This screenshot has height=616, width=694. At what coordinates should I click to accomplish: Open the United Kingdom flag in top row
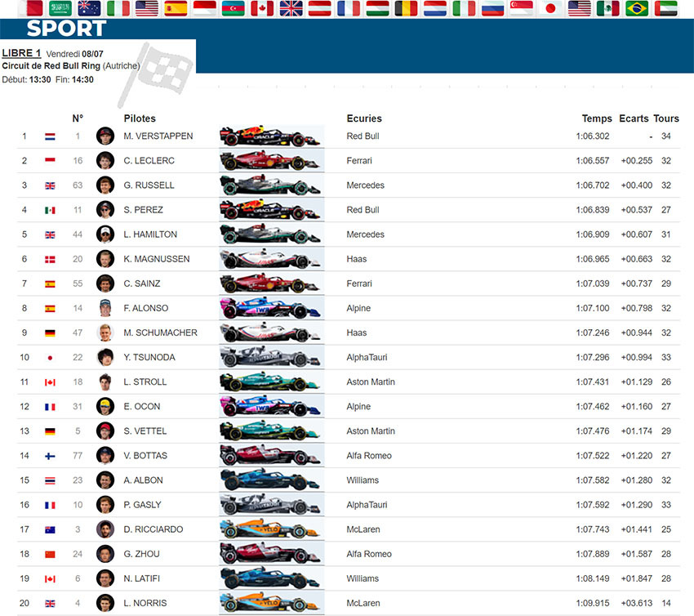pyautogui.click(x=291, y=8)
